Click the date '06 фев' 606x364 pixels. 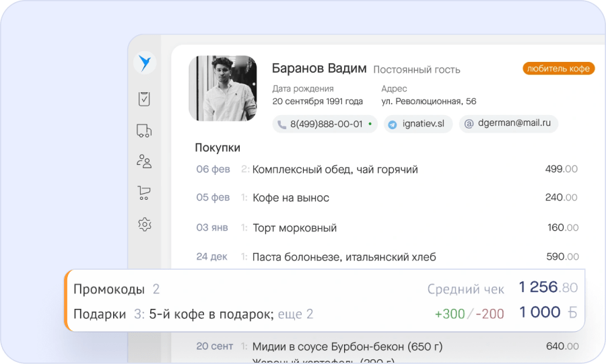tap(213, 169)
